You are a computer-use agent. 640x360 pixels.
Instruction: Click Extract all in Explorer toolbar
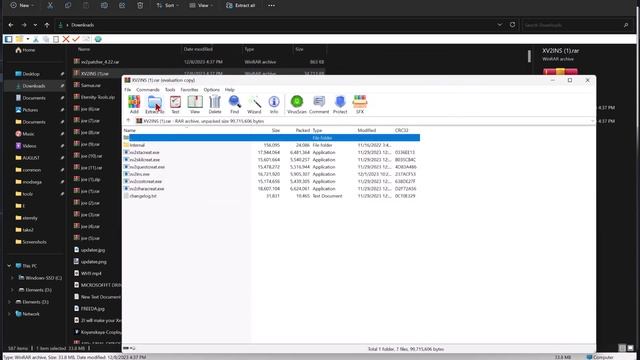click(240, 5)
